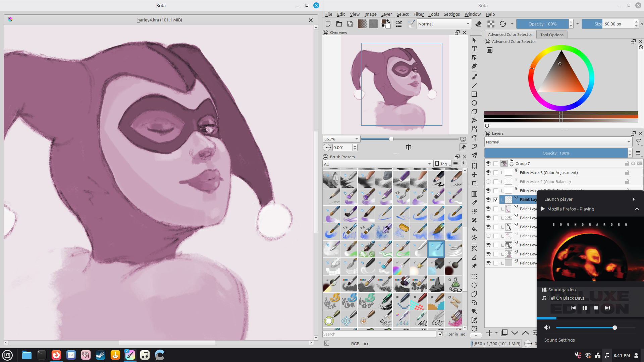This screenshot has height=362, width=644.
Task: Select the Crop tool
Action: click(474, 183)
